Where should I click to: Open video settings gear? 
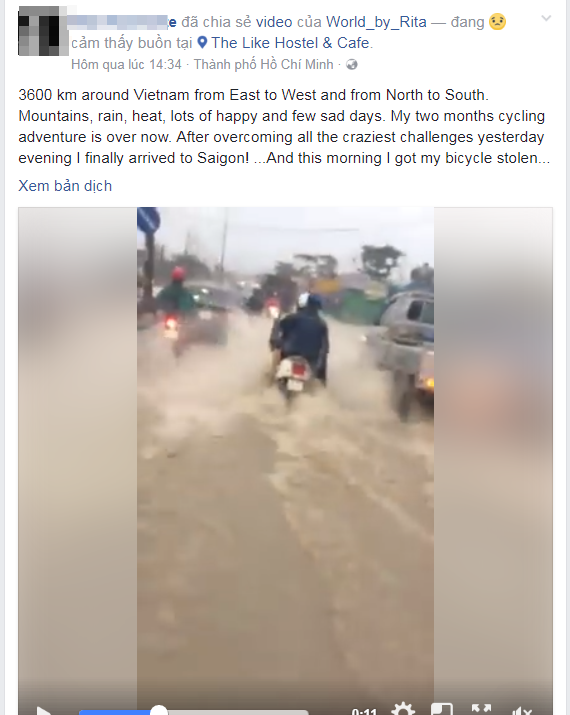tap(403, 710)
